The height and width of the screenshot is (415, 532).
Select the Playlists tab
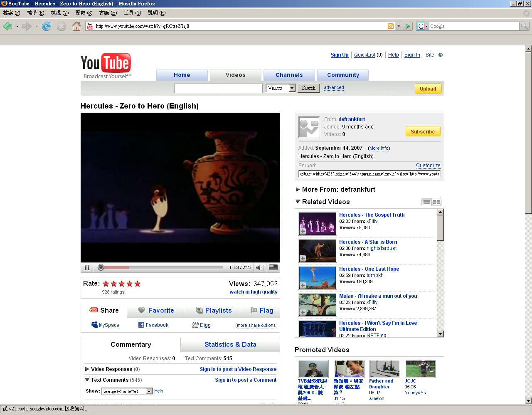click(x=214, y=310)
